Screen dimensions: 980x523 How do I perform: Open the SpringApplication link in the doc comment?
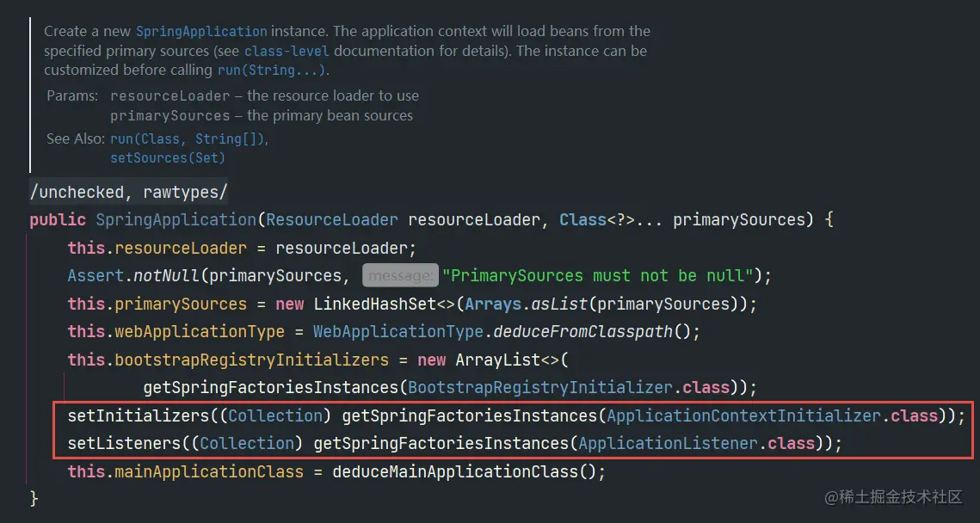pos(201,31)
